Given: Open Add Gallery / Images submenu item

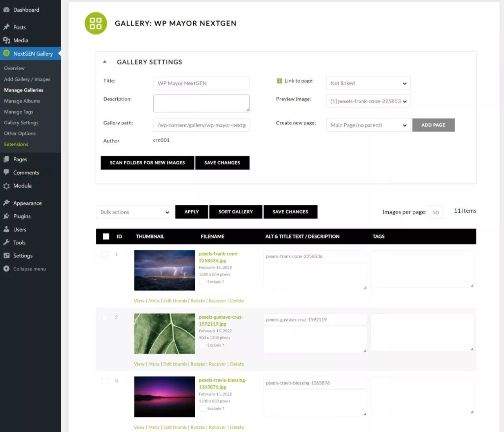Looking at the screenshot, I should [x=27, y=79].
